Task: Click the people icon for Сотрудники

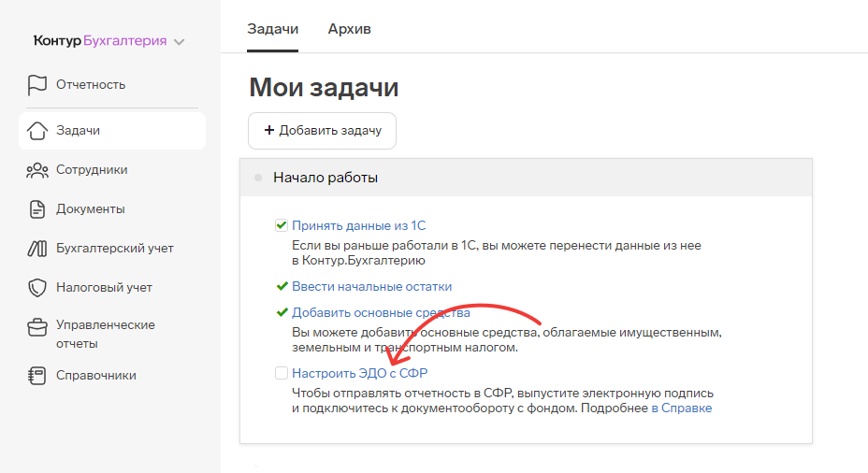Action: [x=37, y=170]
